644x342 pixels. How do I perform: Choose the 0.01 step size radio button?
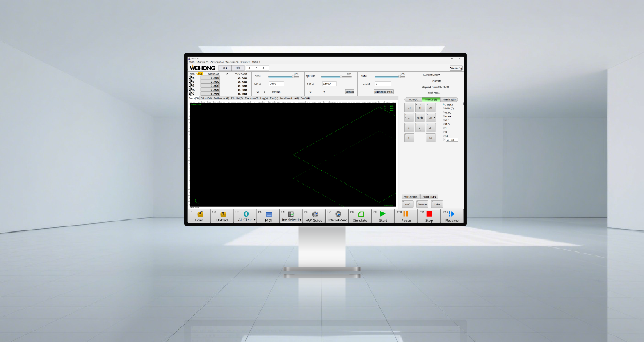pos(444,112)
